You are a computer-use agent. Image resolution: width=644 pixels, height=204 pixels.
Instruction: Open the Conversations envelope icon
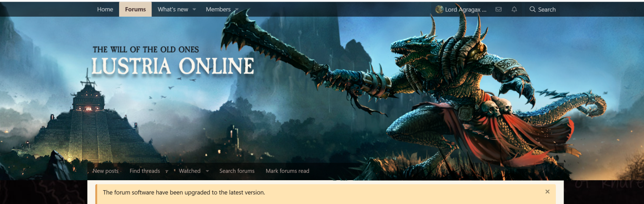pos(498,10)
